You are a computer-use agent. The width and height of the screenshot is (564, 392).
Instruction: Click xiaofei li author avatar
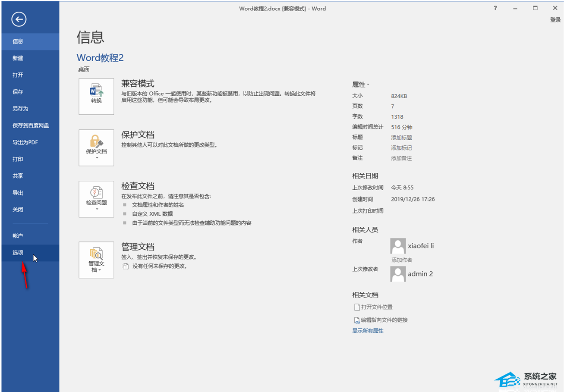[398, 246]
